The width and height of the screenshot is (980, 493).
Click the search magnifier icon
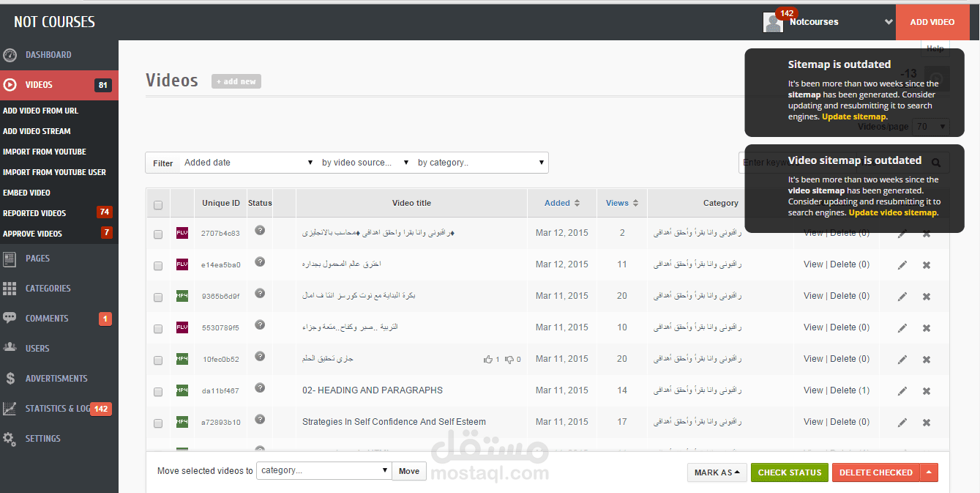point(936,163)
